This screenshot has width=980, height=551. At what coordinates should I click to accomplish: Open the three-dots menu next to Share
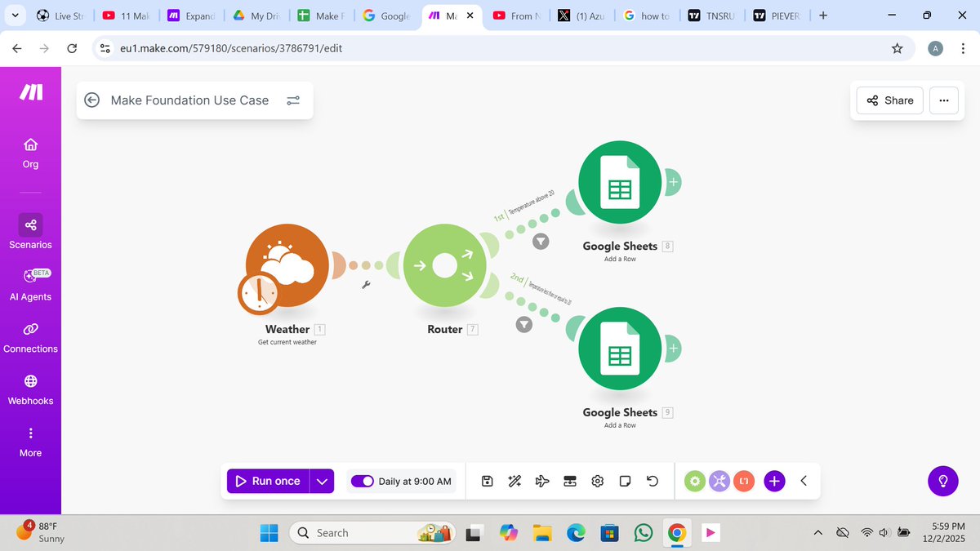[x=943, y=100]
